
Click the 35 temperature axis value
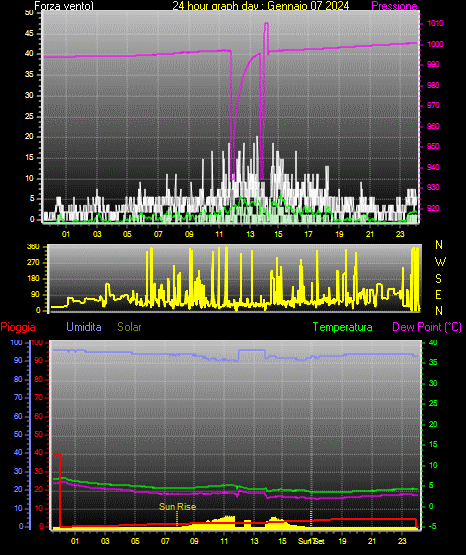[x=433, y=362]
